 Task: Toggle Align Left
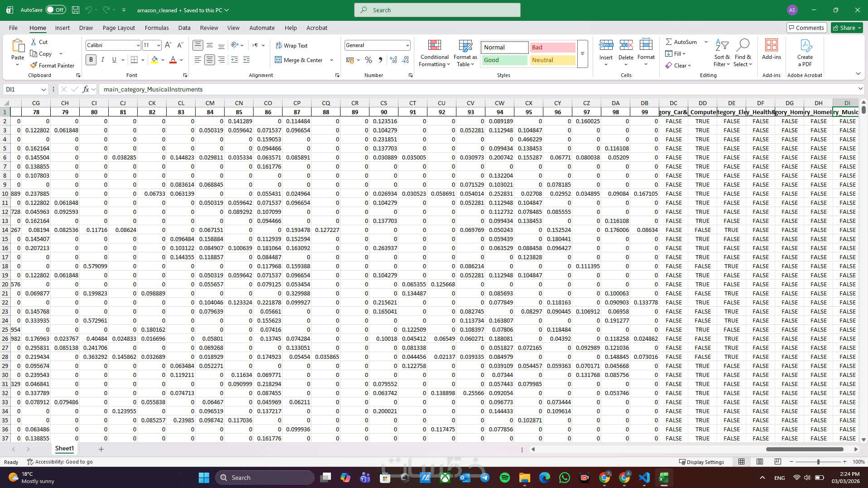[198, 60]
